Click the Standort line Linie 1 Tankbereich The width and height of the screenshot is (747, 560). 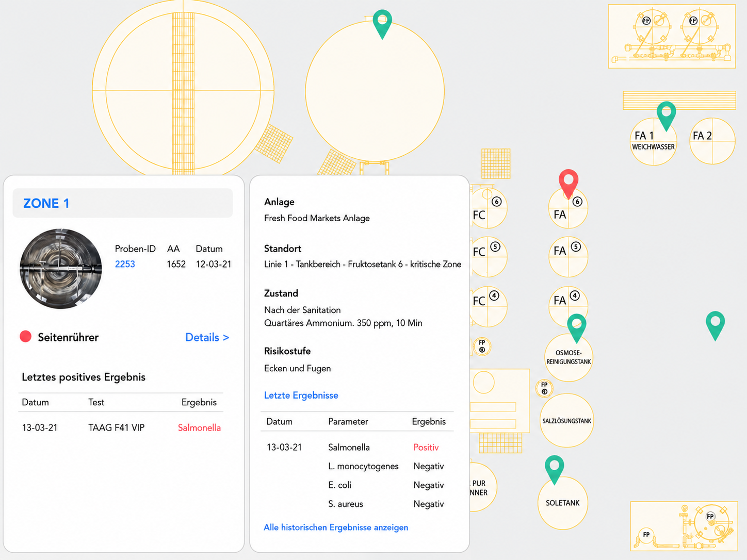click(363, 264)
